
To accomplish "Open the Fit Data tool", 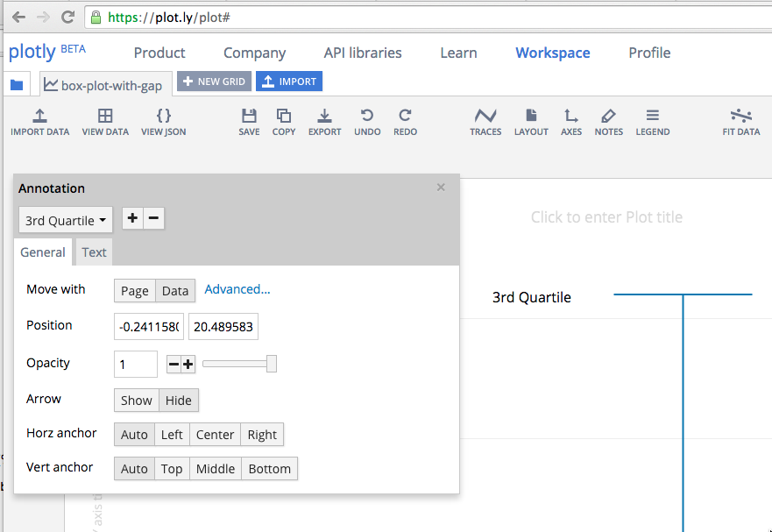I will (740, 117).
